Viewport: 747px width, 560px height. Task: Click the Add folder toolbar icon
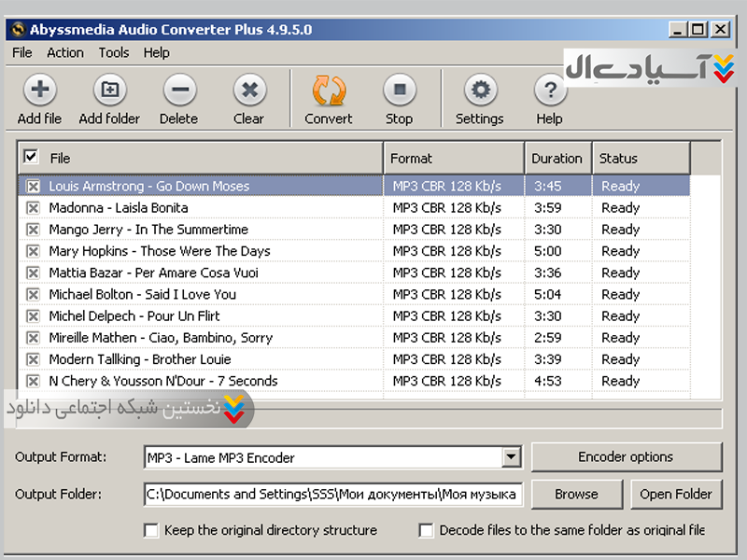point(109,91)
